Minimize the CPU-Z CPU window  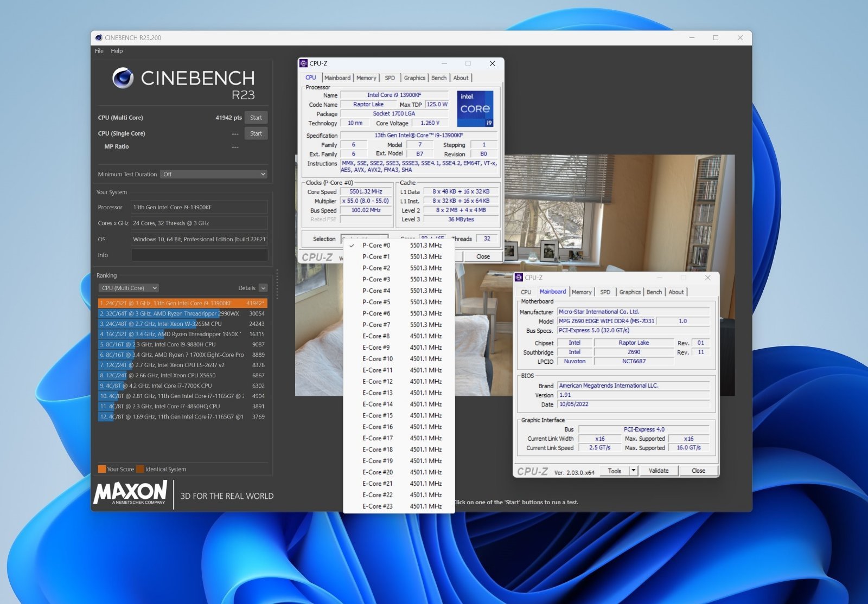444,63
